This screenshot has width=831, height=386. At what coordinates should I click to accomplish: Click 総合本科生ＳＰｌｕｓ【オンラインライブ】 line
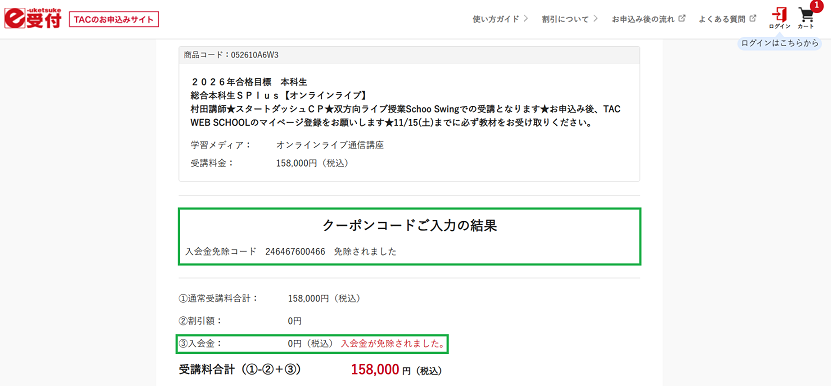279,95
